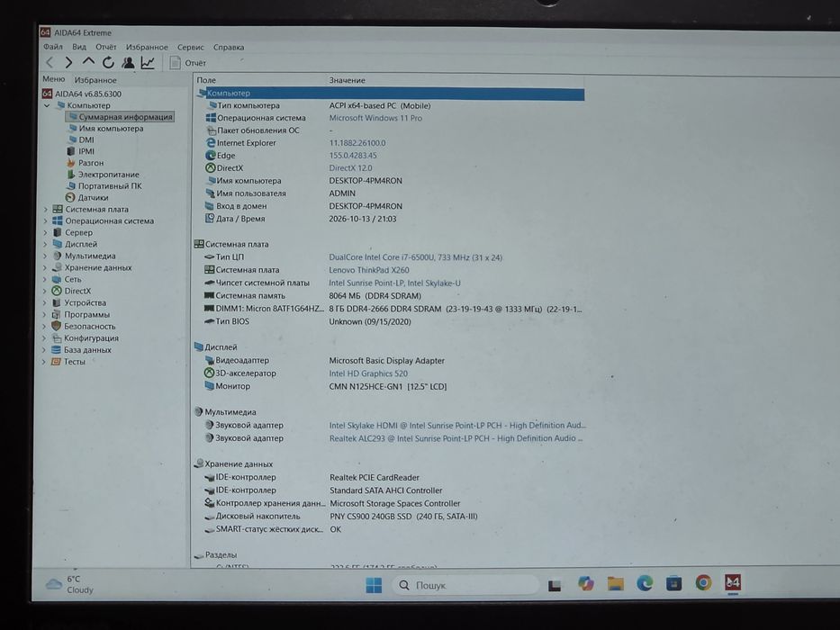Click the Edge row icon
840x630 pixels.
click(x=211, y=156)
